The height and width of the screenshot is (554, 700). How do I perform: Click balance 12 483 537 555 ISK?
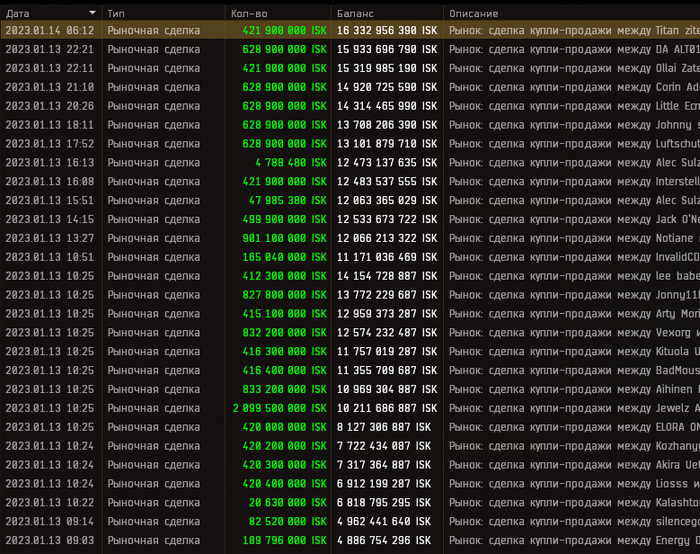click(387, 182)
